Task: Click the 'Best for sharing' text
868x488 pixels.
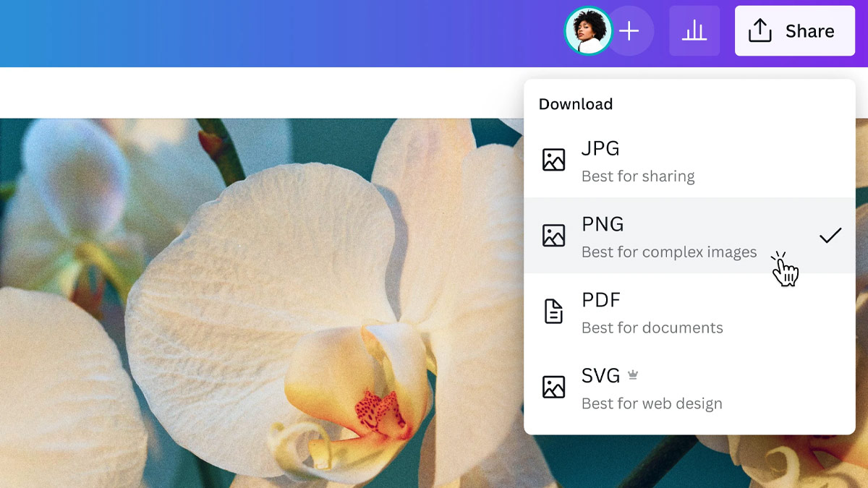Action: 638,176
